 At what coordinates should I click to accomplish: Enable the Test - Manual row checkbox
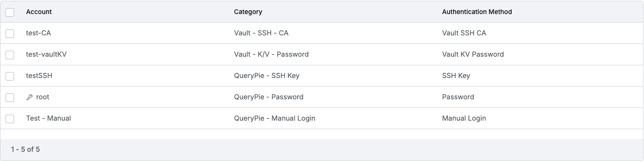[10, 119]
